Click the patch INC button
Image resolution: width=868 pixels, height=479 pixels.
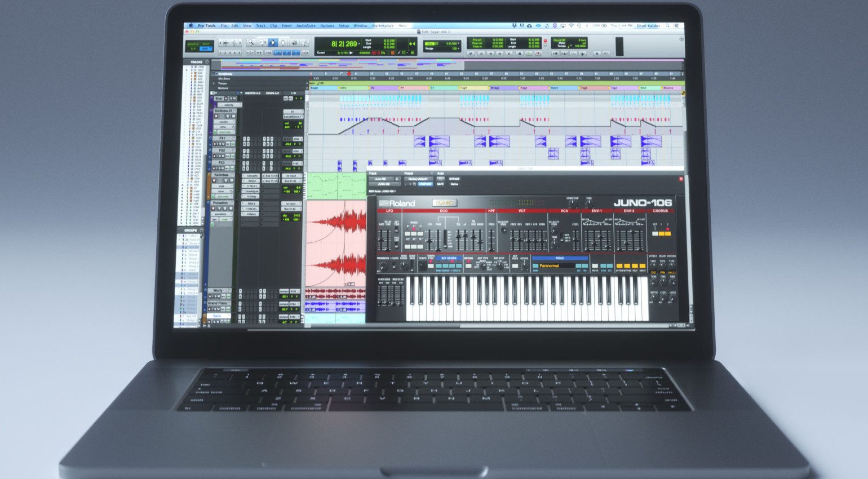click(585, 265)
